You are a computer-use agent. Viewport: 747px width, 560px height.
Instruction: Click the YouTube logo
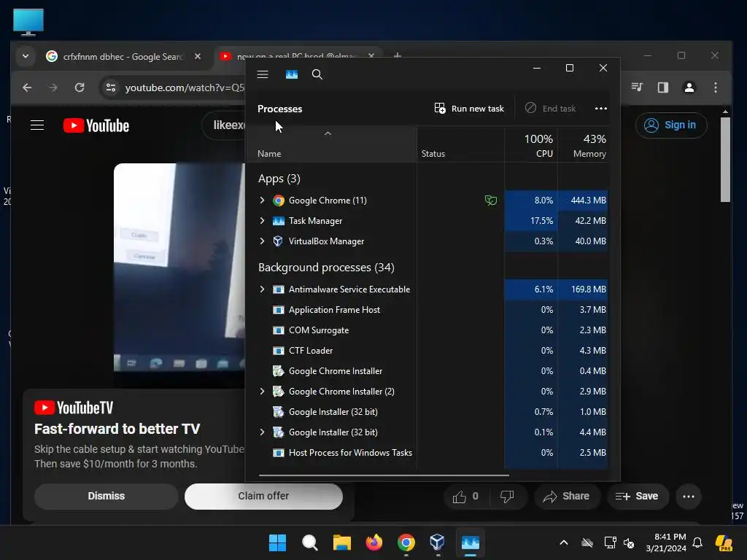(x=96, y=125)
